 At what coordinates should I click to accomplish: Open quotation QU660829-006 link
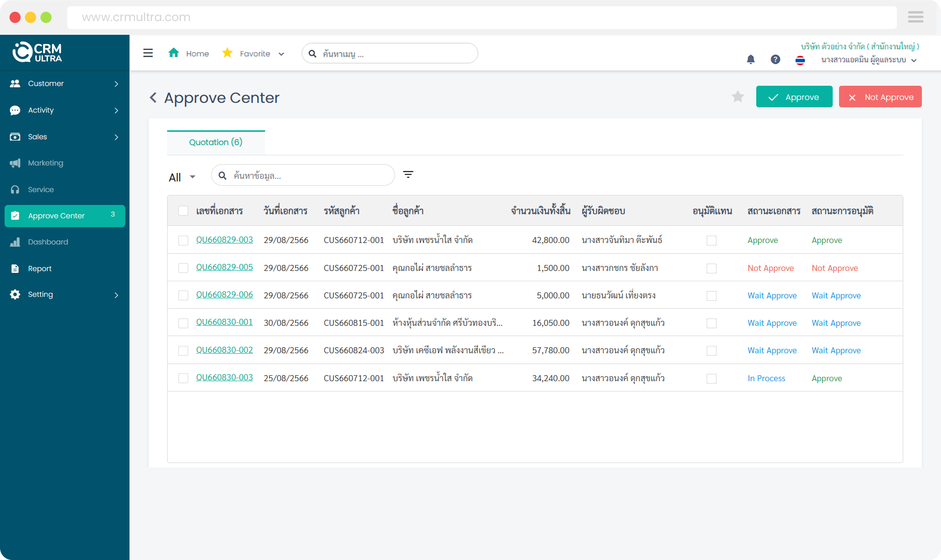pyautogui.click(x=224, y=294)
